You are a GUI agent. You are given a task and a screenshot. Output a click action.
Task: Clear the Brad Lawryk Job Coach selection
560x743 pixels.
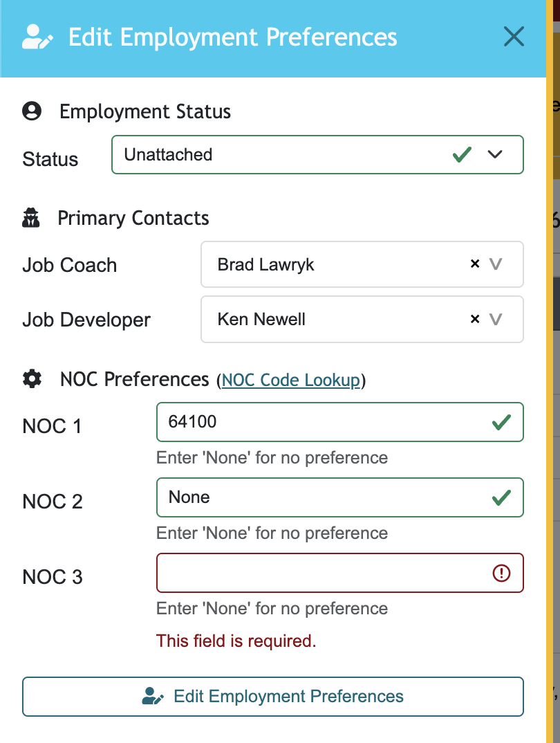[x=475, y=264]
